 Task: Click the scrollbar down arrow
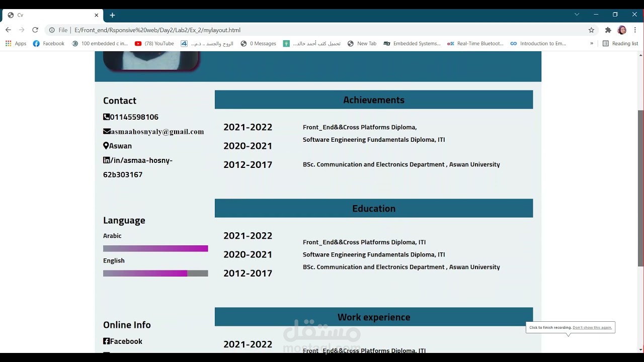coord(640,349)
